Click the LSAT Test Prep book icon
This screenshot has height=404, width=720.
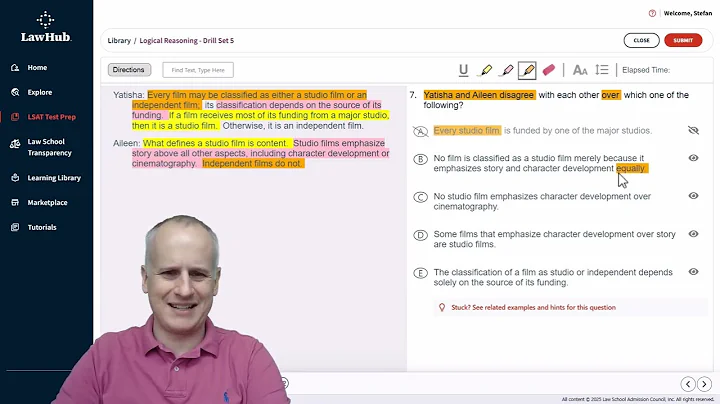[x=15, y=117]
